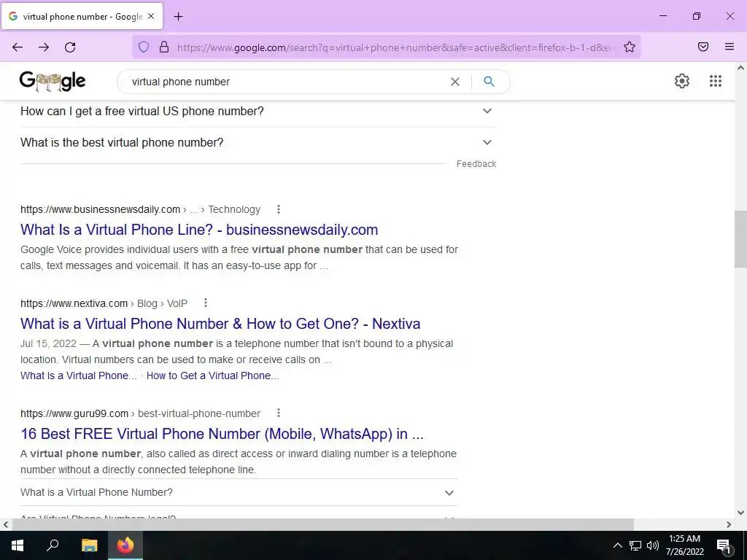Click the businessnewsdaily.com breadcrumb URL
This screenshot has width=747, height=560.
(x=141, y=209)
